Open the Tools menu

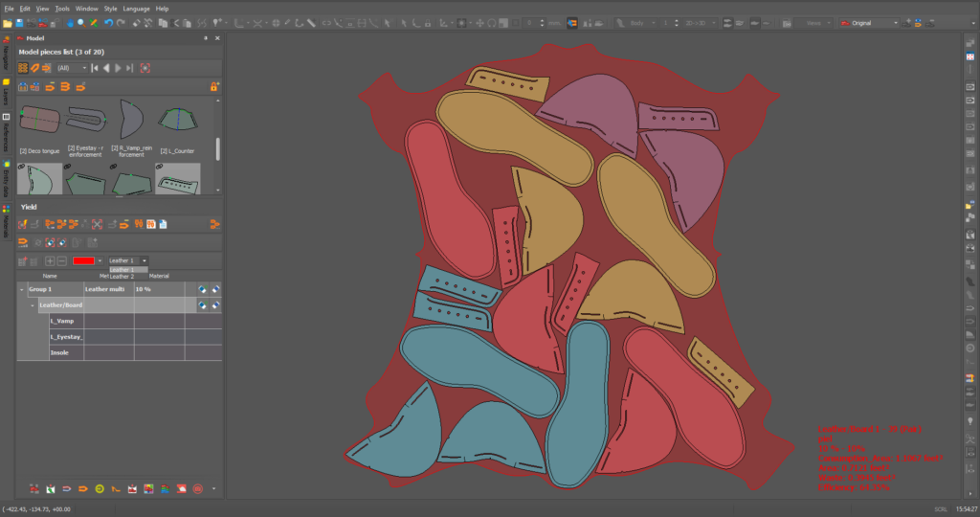tap(61, 8)
